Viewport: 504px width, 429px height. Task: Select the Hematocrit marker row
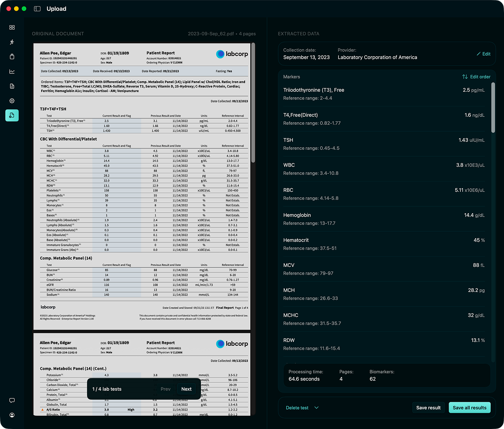384,244
